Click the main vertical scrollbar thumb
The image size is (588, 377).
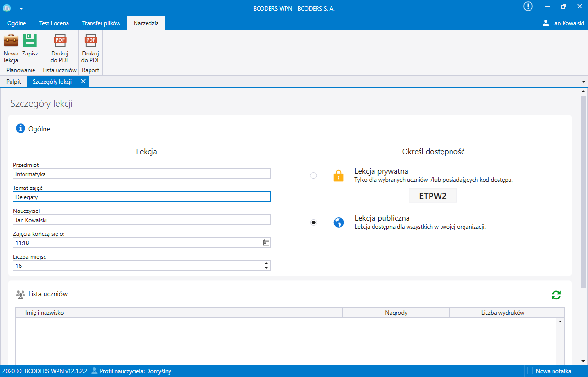coord(583,192)
